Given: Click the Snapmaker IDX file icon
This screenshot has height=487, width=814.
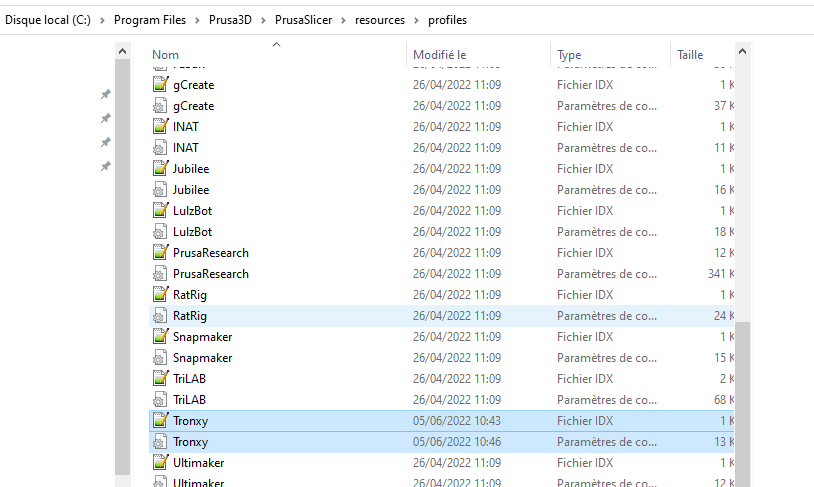Looking at the screenshot, I should pos(160,336).
